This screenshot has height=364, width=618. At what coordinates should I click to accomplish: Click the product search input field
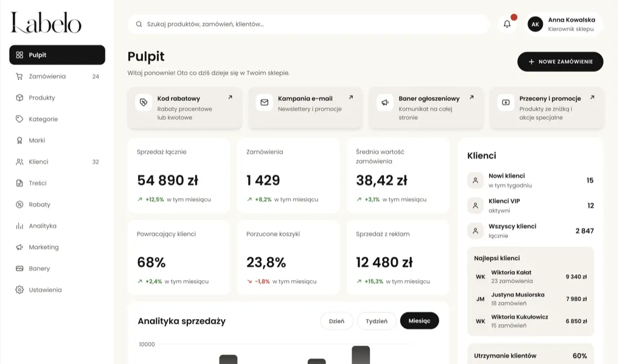click(x=308, y=24)
